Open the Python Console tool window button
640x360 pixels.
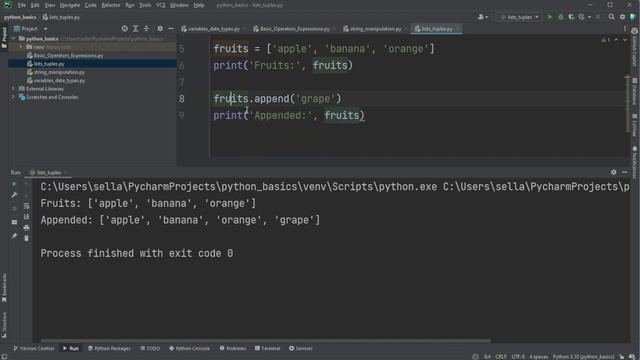189,348
